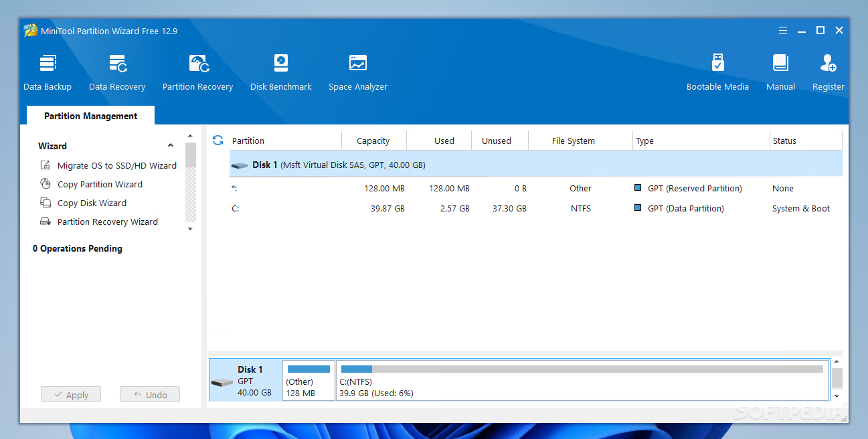This screenshot has width=868, height=439.
Task: Click the C: usage bar in disk map
Action: point(582,369)
